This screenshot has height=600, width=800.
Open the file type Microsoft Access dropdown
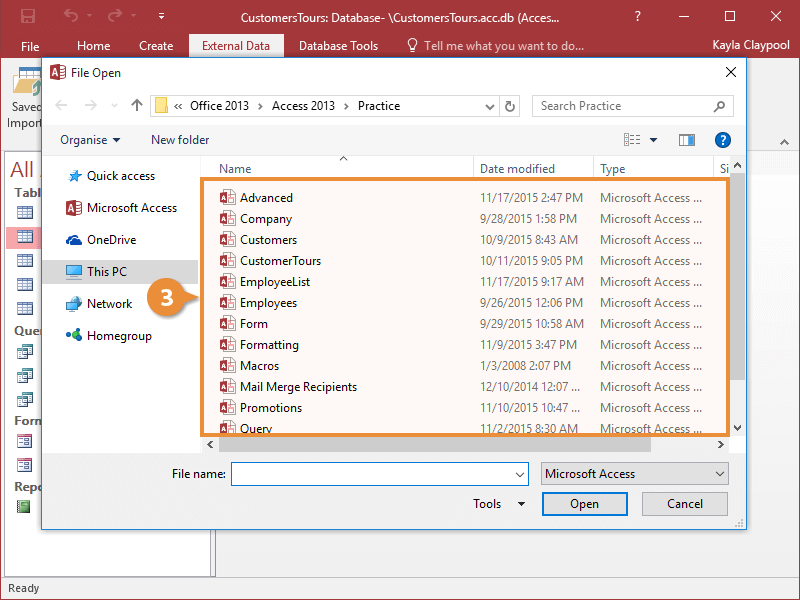(x=634, y=474)
